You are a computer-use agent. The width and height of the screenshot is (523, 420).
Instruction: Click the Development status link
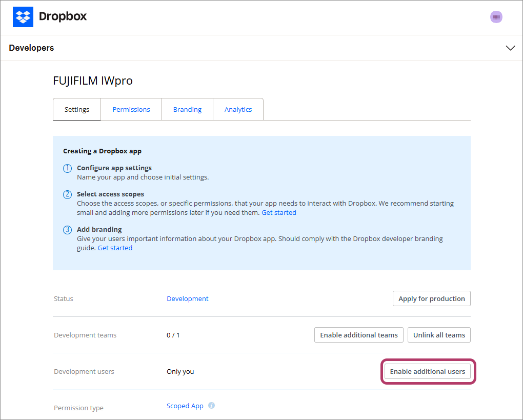click(x=188, y=298)
